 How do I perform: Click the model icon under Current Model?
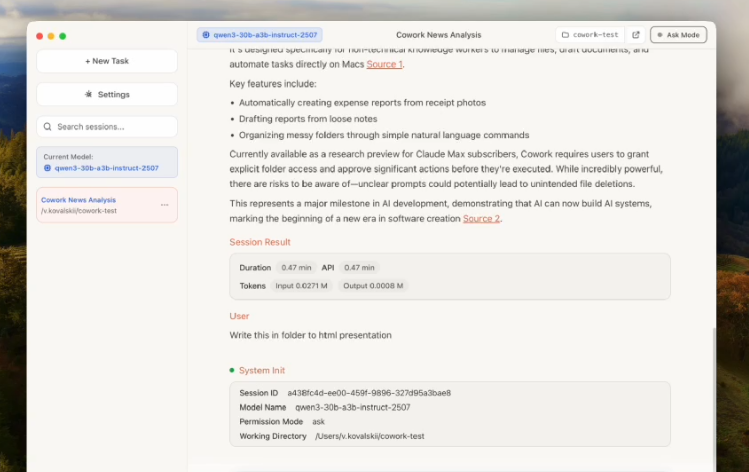(47, 168)
